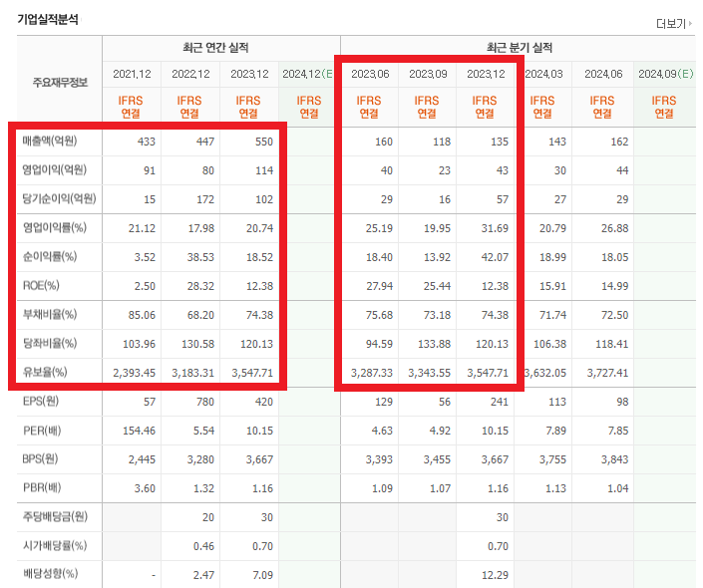Image resolution: width=703 pixels, height=588 pixels.
Task: Click the 영업이익률(%) row label
Action: [x=54, y=227]
